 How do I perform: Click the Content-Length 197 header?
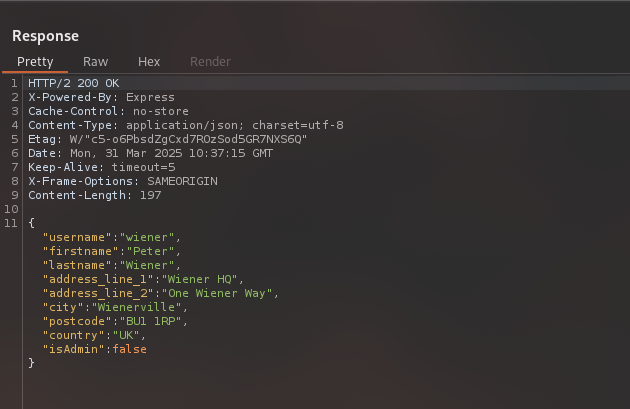point(92,195)
